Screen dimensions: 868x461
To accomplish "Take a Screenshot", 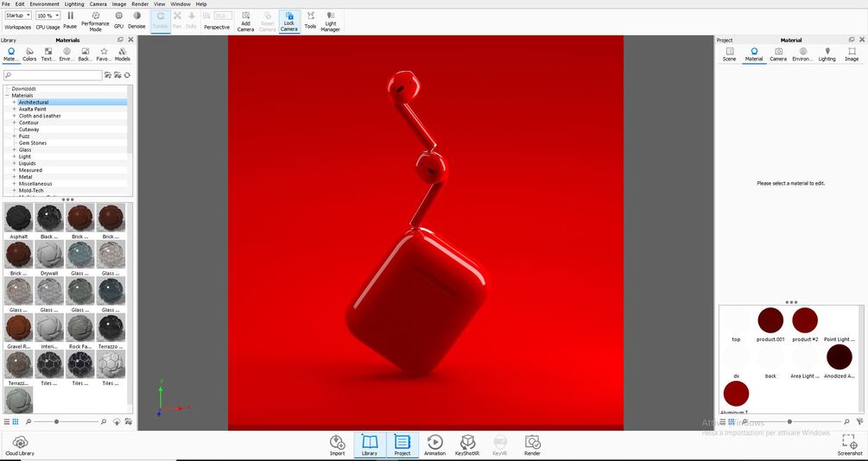I will 849,445.
